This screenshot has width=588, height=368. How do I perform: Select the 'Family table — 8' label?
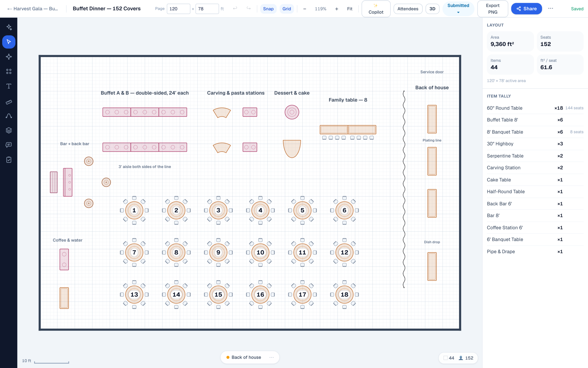click(348, 100)
